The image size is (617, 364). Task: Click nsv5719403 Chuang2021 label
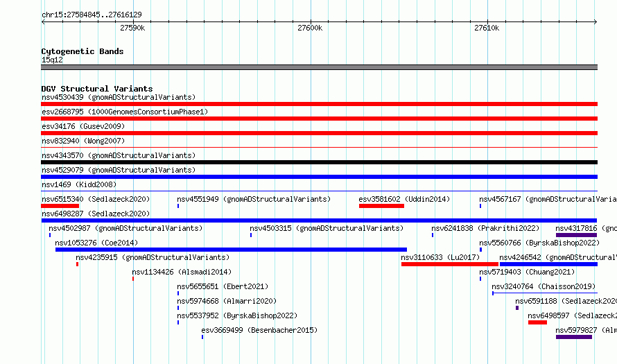coord(527,272)
